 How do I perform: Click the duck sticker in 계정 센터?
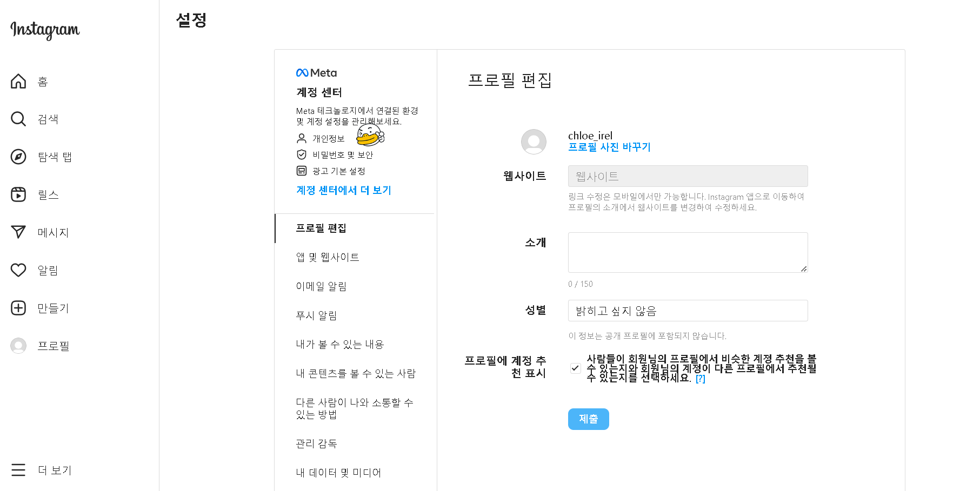(370, 135)
